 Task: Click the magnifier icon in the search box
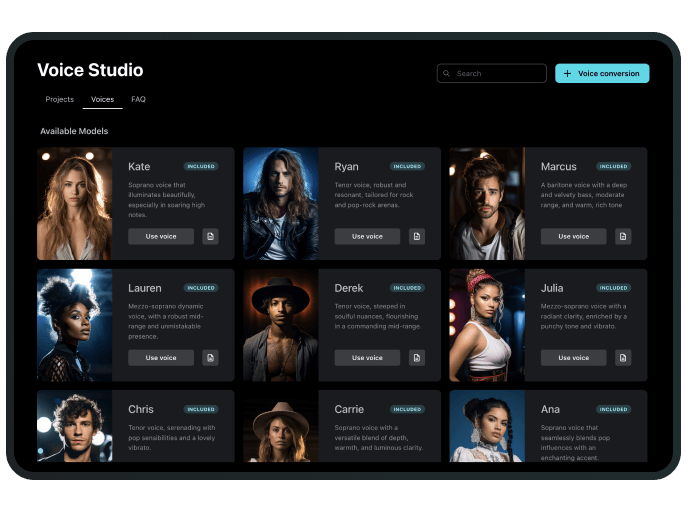pyautogui.click(x=447, y=74)
